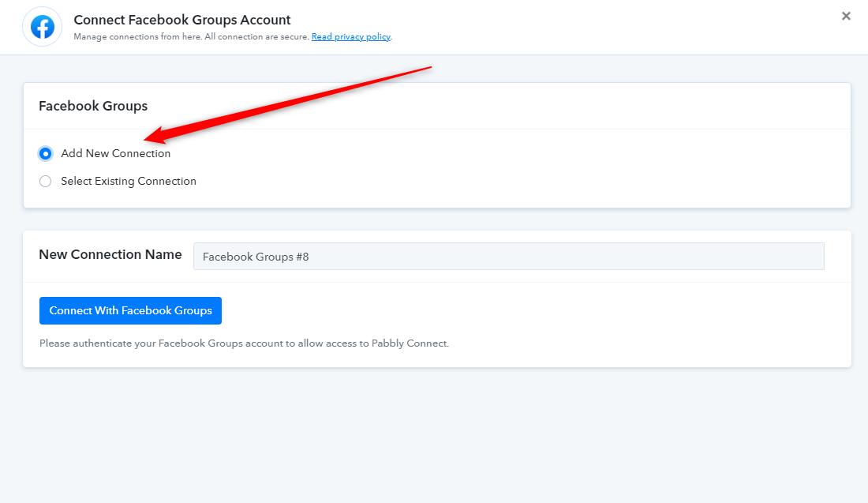Click the Connect Facebook Groups Account title
The image size is (868, 503).
pyautogui.click(x=182, y=20)
